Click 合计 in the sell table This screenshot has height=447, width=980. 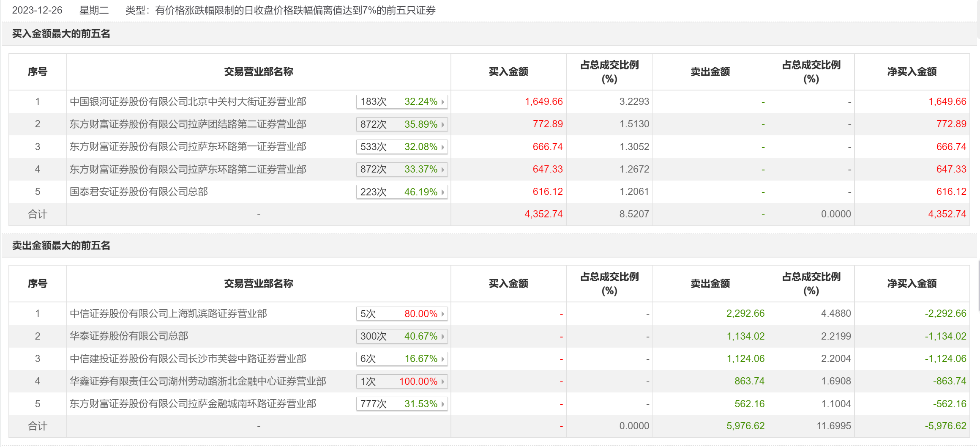38,426
